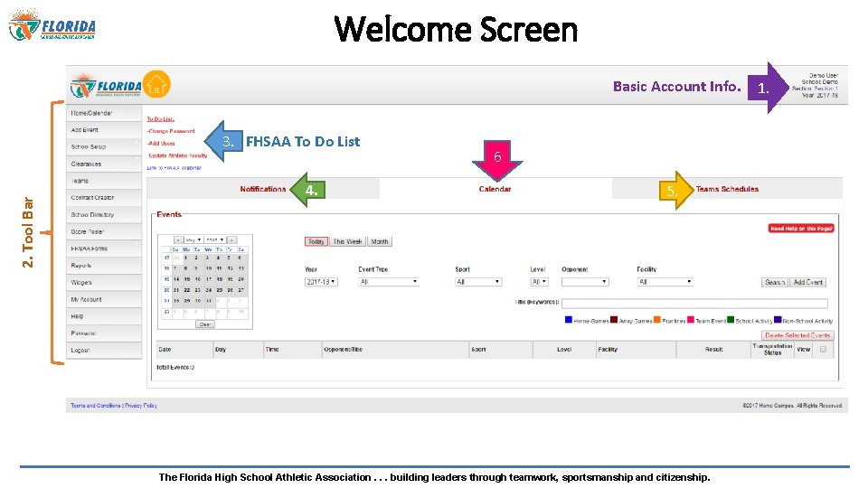Select day 14 in the mini calendar
Screen dimensions: 868x488
point(176,279)
